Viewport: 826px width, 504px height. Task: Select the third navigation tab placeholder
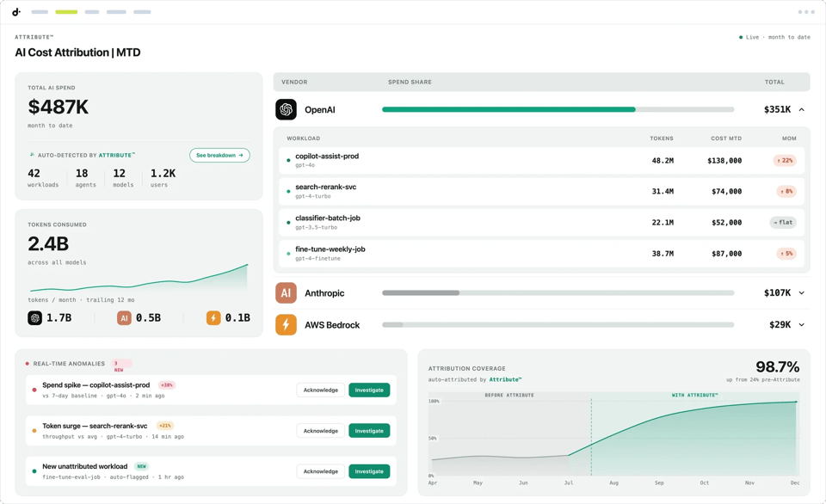(92, 11)
